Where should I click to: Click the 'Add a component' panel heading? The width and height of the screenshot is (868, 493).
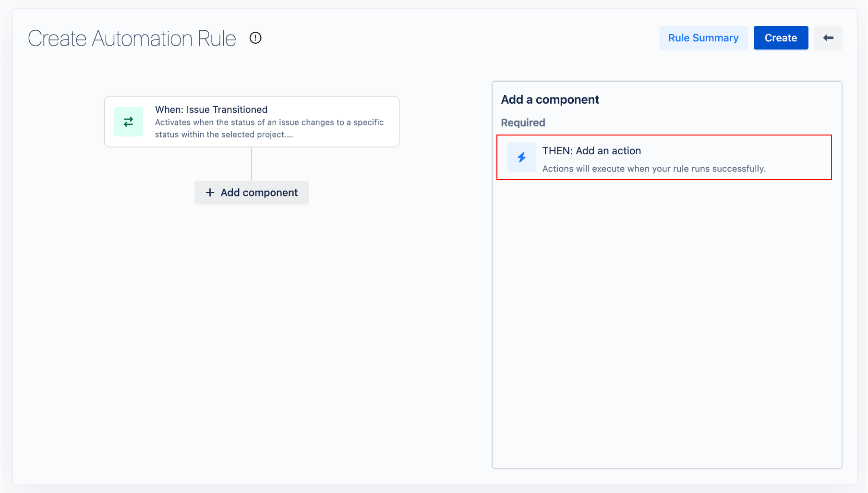(550, 99)
